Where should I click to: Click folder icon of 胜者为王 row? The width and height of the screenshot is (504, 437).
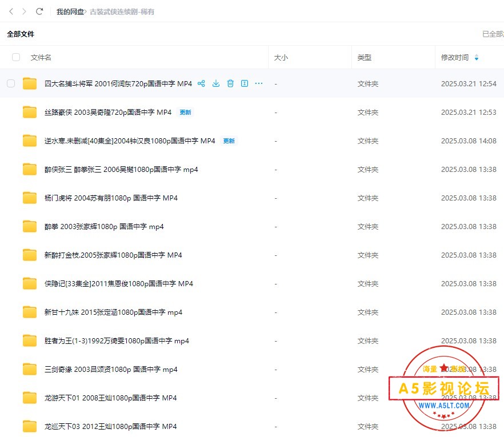coord(30,340)
